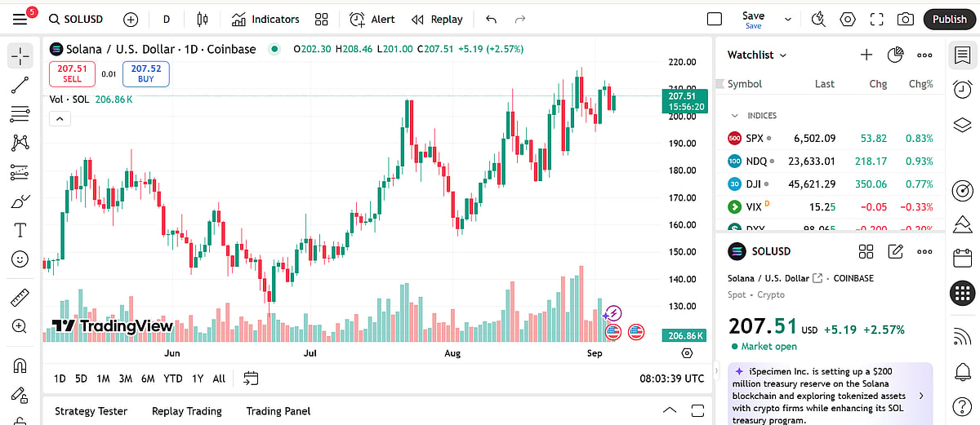Screen dimensions: 980x425
Task: Open the main hamburger menu
Action: pyautogui.click(x=20, y=19)
